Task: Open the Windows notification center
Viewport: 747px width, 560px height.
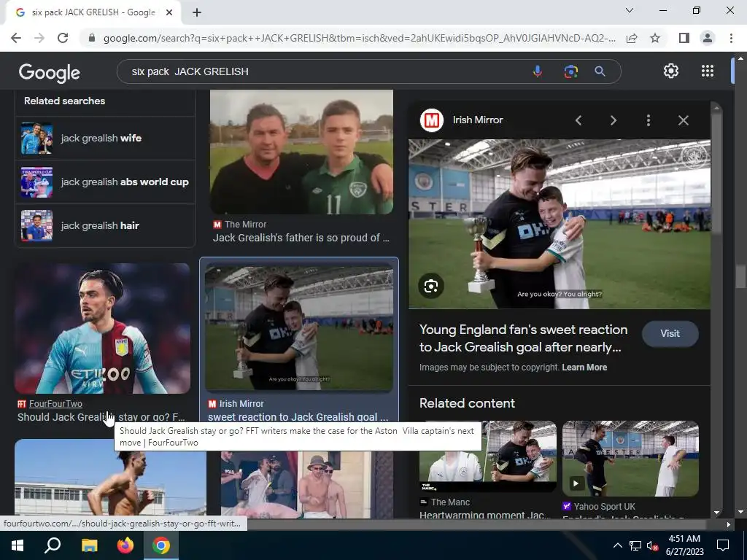Action: 723,545
